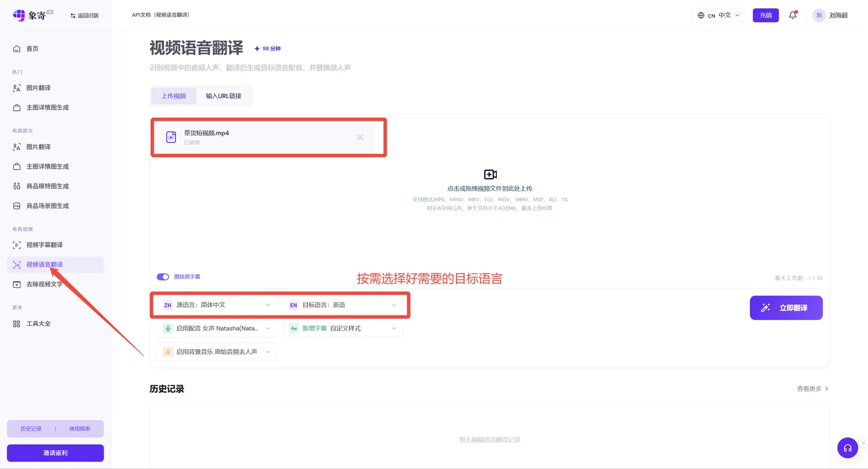Viewport: 868px width, 469px height.
Task: Open the 新增字幕 自定义样式 dropdown
Action: (343, 329)
